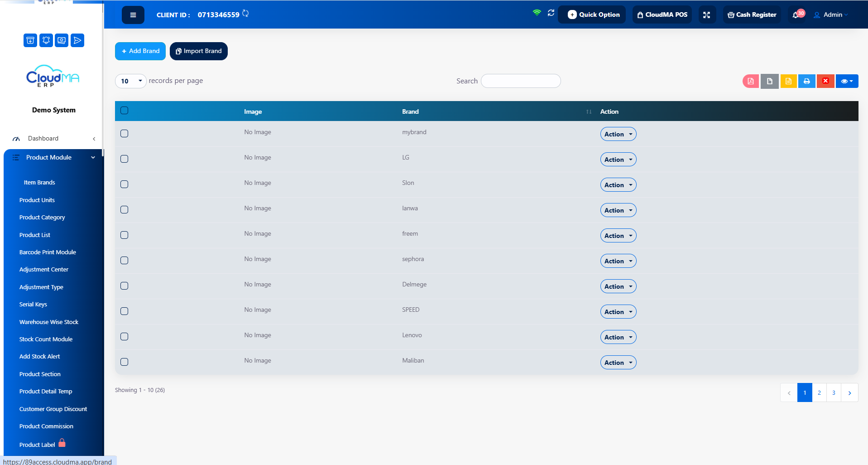Export table as PDF icon
Viewport: 868px width, 465px height.
751,81
